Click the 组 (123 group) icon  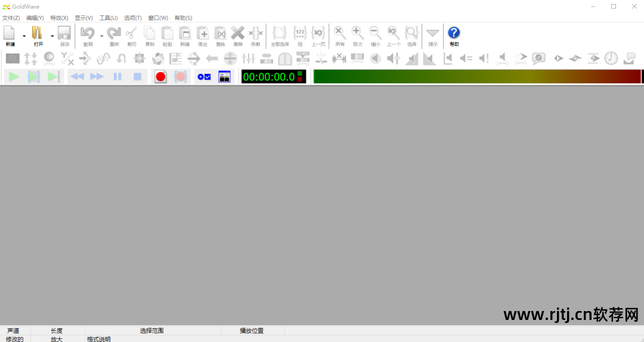[300, 33]
